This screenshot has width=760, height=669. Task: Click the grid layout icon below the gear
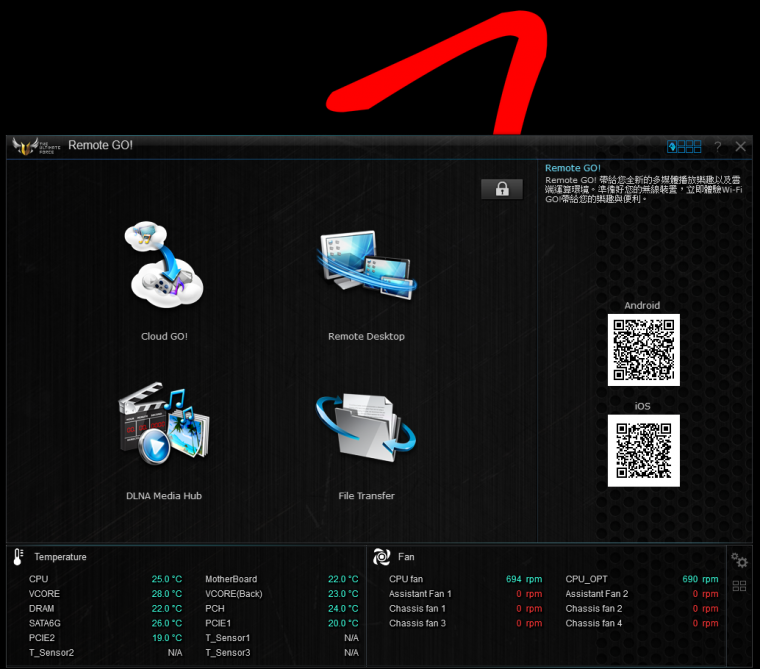point(739,586)
